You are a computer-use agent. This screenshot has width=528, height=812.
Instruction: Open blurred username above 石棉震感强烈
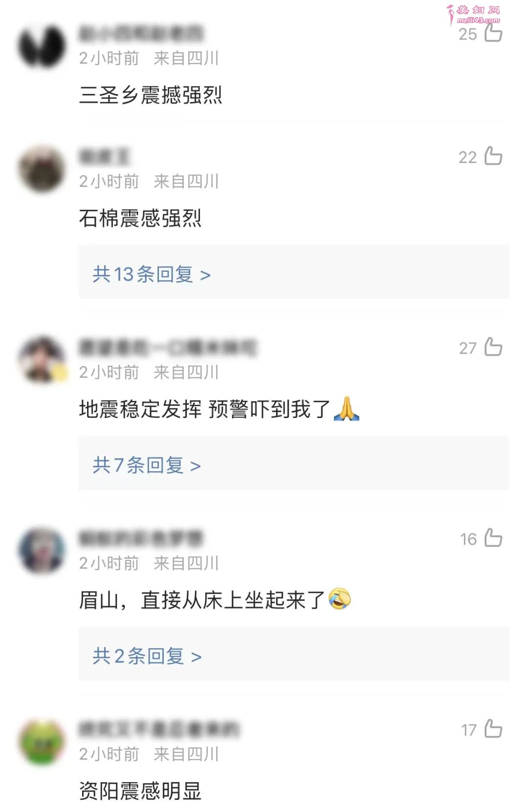point(105,157)
